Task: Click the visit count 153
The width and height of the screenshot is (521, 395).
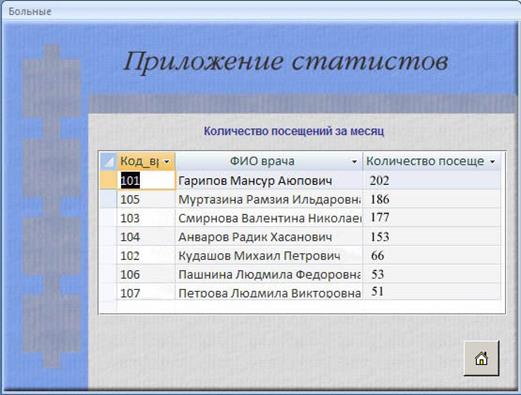Action: click(x=432, y=237)
